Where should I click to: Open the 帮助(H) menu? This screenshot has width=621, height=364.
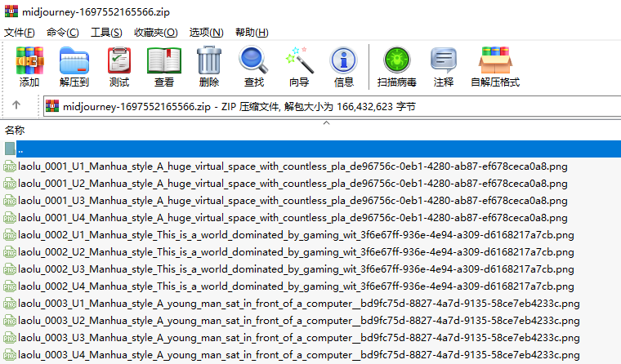click(x=252, y=33)
